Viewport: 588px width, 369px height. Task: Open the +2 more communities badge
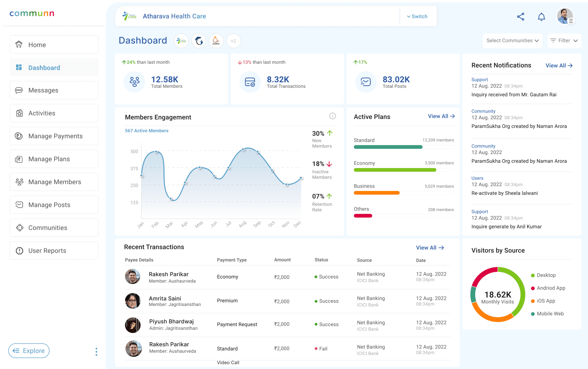(233, 41)
